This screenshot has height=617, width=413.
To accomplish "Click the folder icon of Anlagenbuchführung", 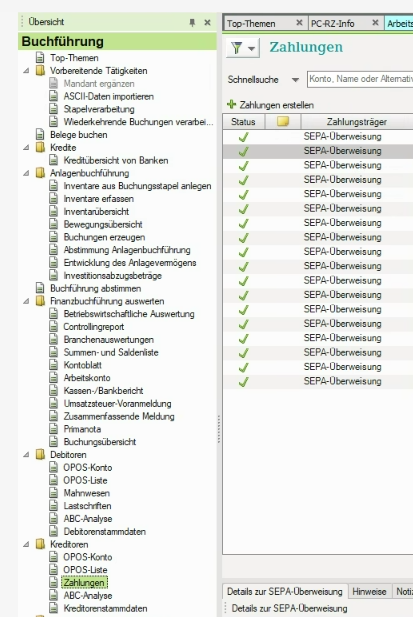I will [x=40, y=173].
